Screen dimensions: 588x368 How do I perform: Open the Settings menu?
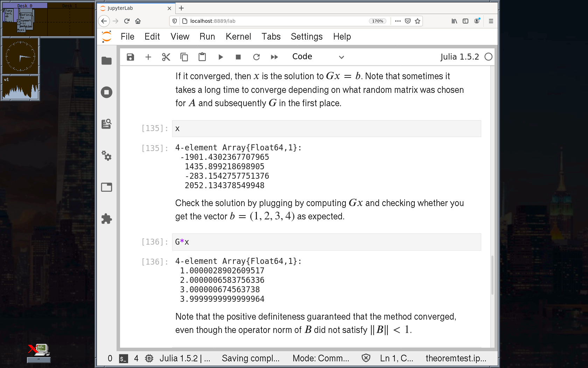point(307,36)
